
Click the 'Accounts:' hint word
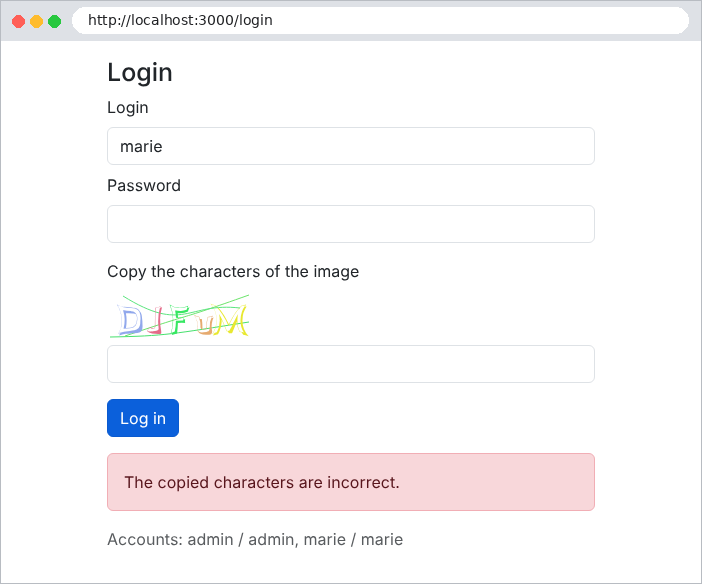point(145,540)
